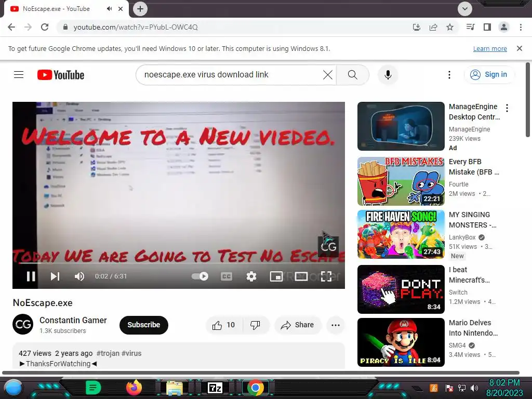Open 7-Zip from taskbar

click(x=215, y=388)
